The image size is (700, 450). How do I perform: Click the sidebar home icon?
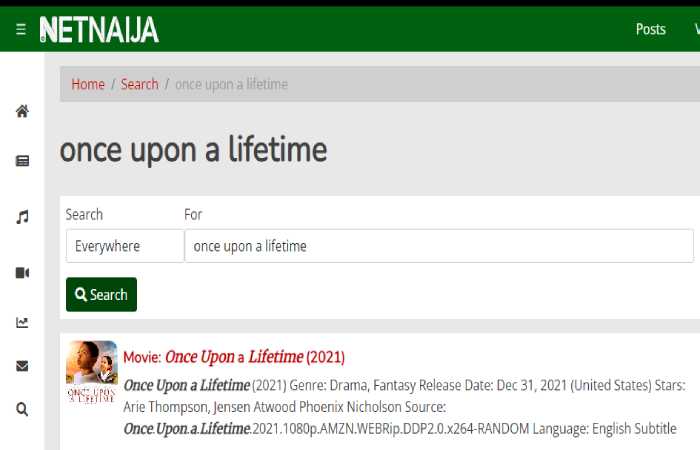[22, 111]
